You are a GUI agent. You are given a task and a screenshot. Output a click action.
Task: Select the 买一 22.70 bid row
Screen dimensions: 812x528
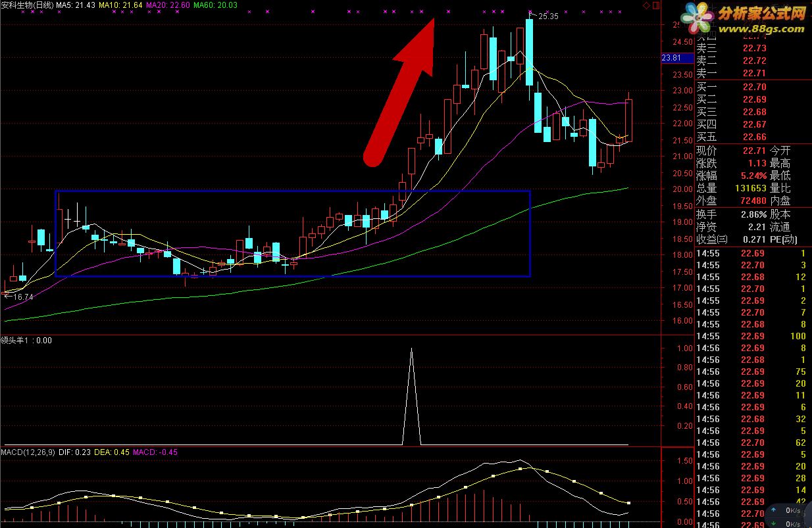(x=753, y=87)
